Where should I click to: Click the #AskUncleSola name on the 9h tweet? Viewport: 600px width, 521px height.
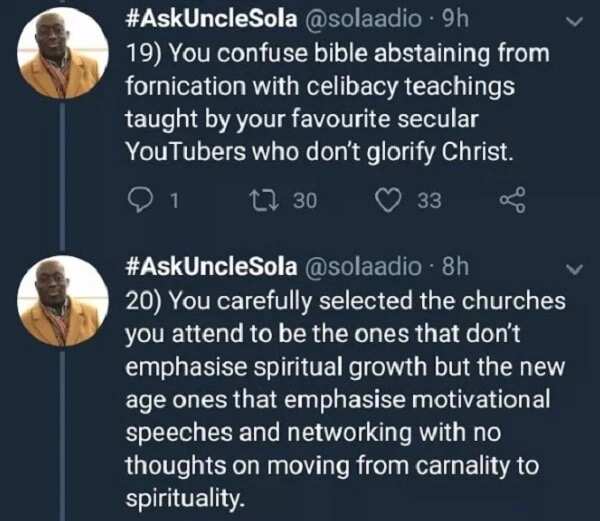[211, 19]
